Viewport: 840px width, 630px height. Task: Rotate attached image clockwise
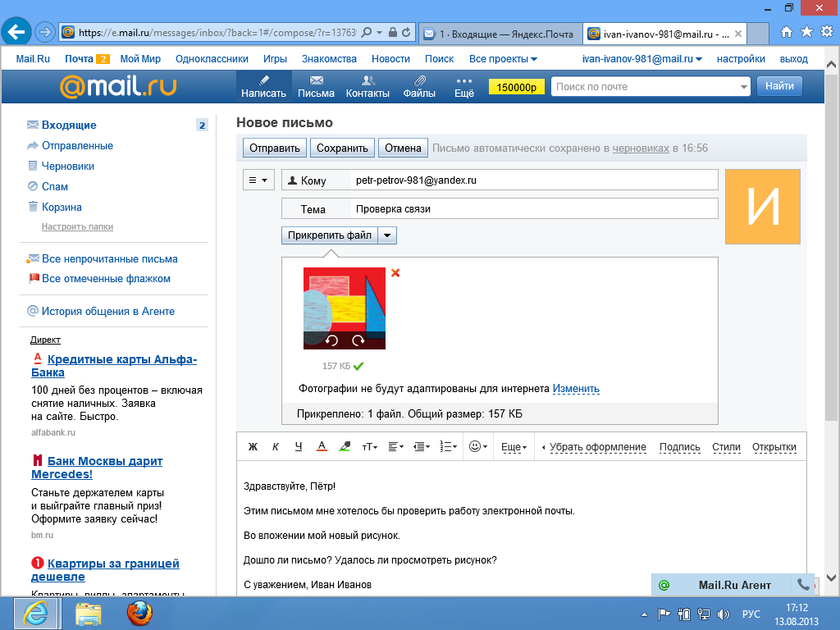(x=358, y=340)
